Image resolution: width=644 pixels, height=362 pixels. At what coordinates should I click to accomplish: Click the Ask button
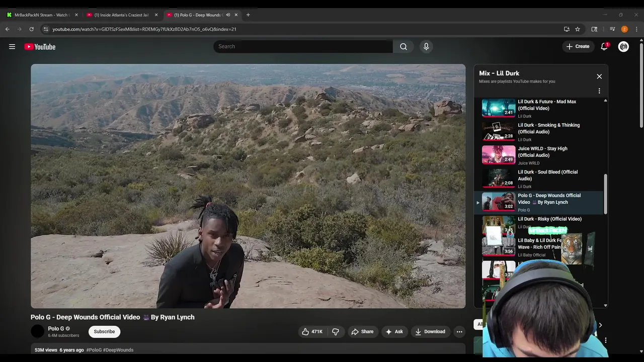coord(394,331)
